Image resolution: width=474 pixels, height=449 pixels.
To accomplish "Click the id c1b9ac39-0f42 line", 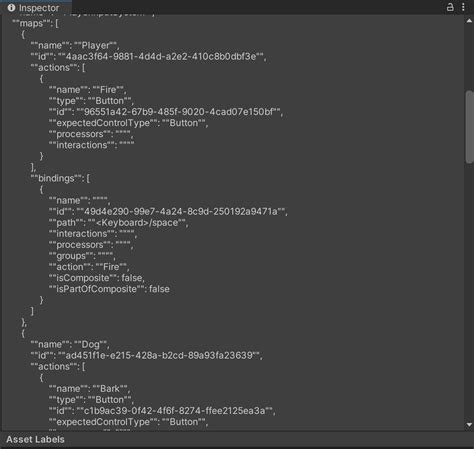I will [x=162, y=411].
